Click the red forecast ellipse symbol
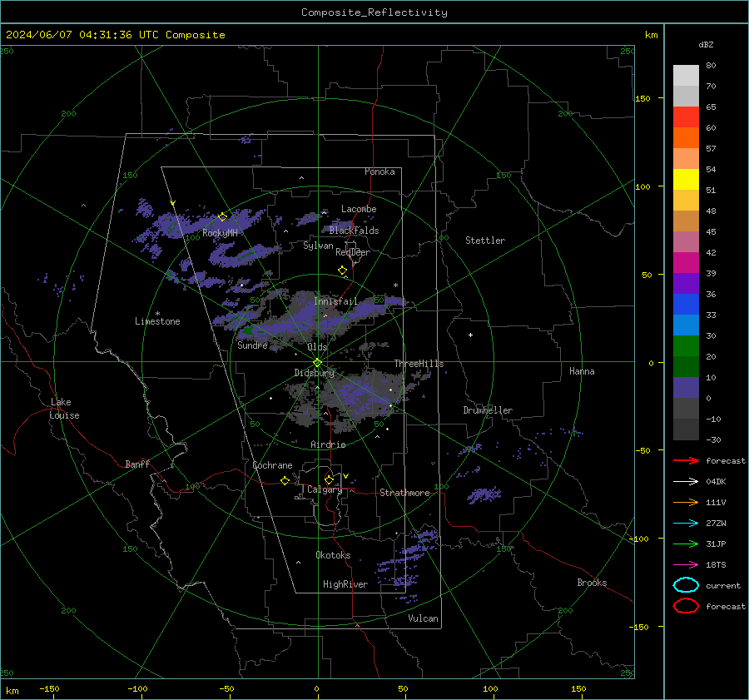749x700 pixels. (x=686, y=606)
